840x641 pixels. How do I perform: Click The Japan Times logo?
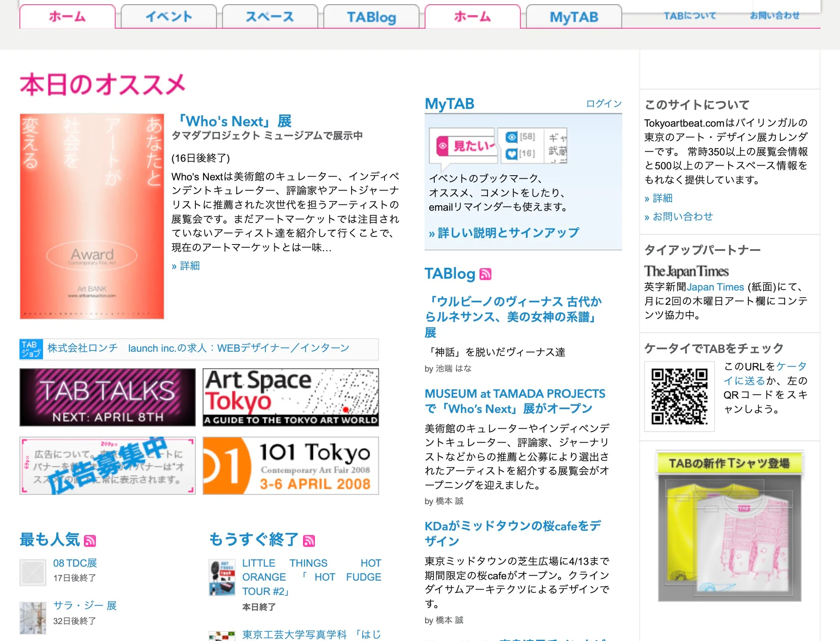pos(686,271)
